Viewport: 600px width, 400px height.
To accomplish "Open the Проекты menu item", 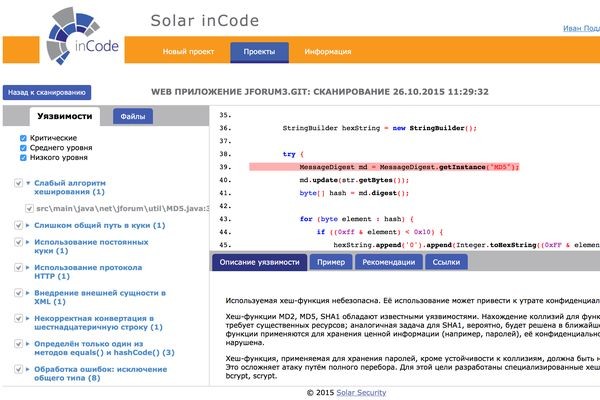I will pos(259,52).
